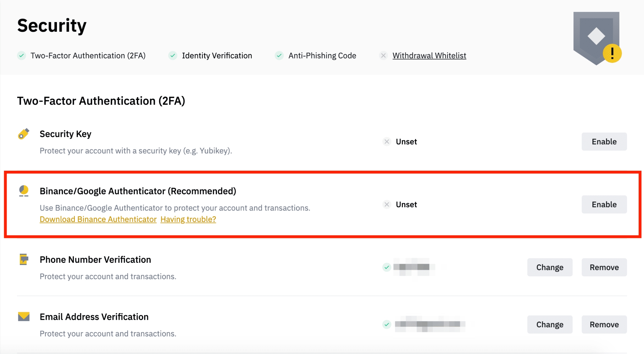Click the Unset status for Authenticator

[406, 205]
